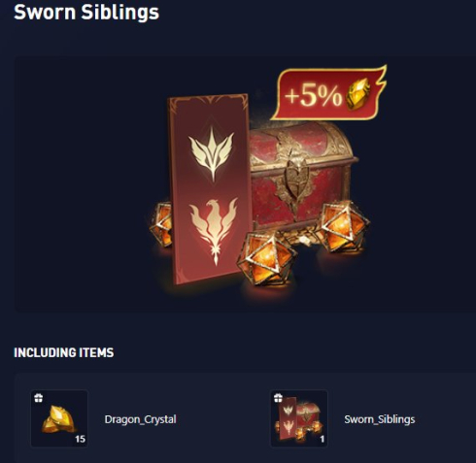Screen dimensions: 476x463
Task: Click the partially hidden left orange gem
Action: pos(161,224)
